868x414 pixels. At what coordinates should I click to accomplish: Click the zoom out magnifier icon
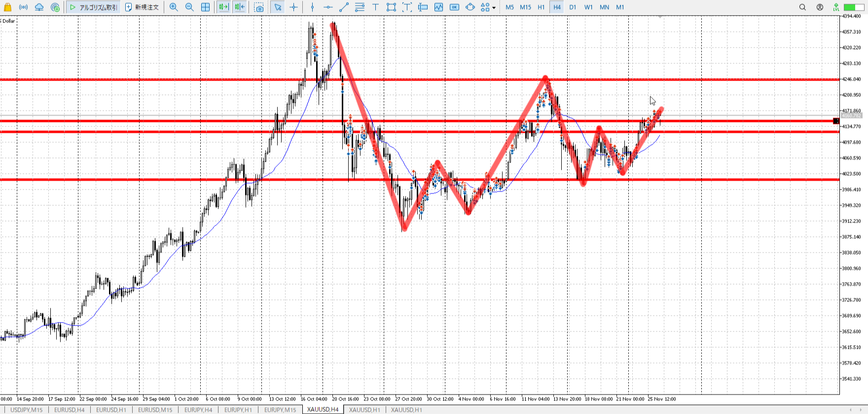(189, 7)
